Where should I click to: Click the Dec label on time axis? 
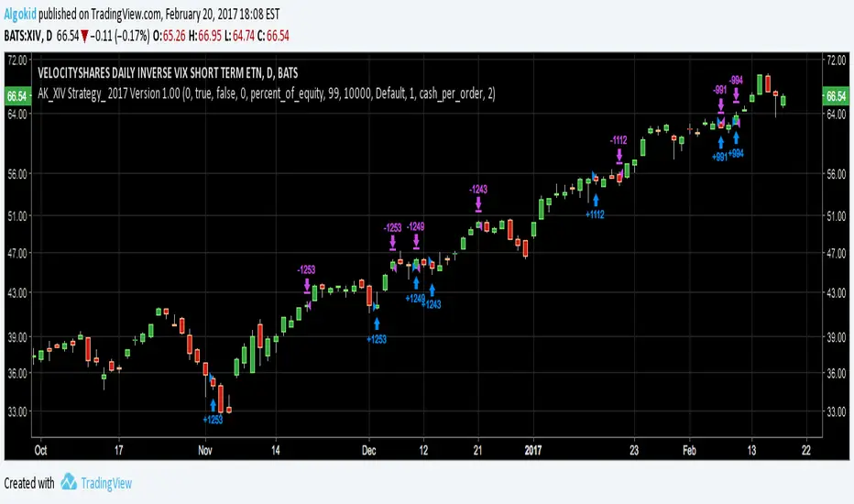tap(368, 450)
